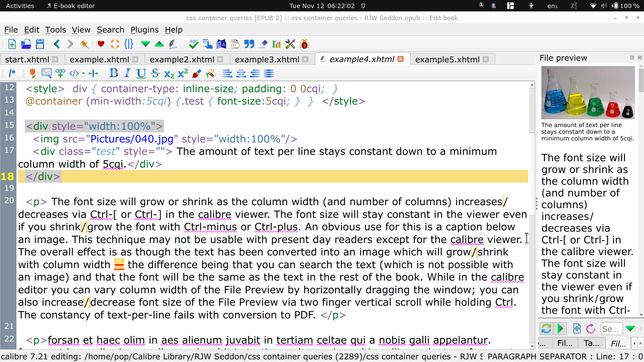Click the smarten punctuation quotes icon
Viewport: 644px width, 362px height.
249,44
